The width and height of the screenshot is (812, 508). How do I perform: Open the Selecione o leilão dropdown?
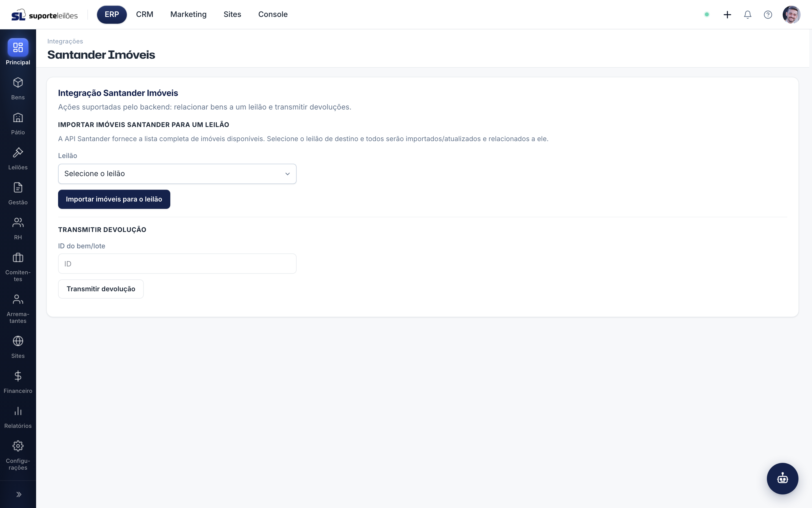tap(177, 174)
